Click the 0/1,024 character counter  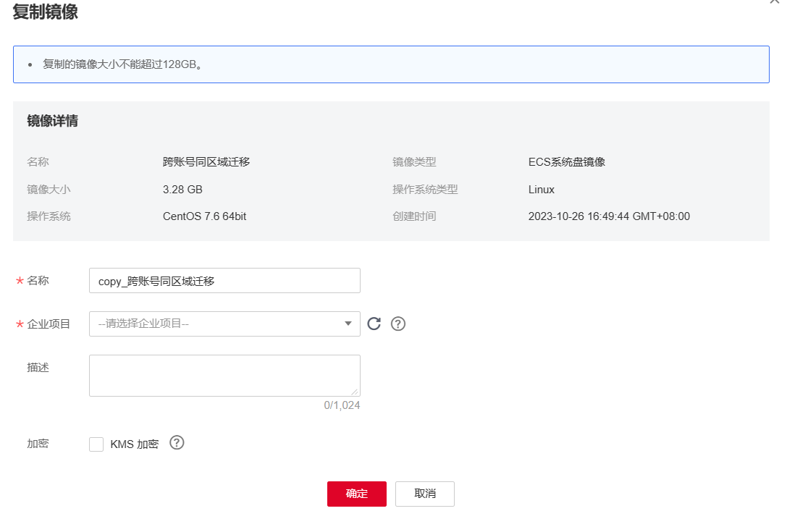click(342, 405)
